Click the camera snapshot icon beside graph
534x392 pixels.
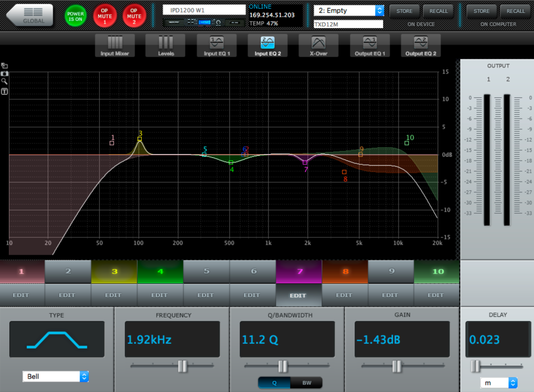tap(5, 73)
